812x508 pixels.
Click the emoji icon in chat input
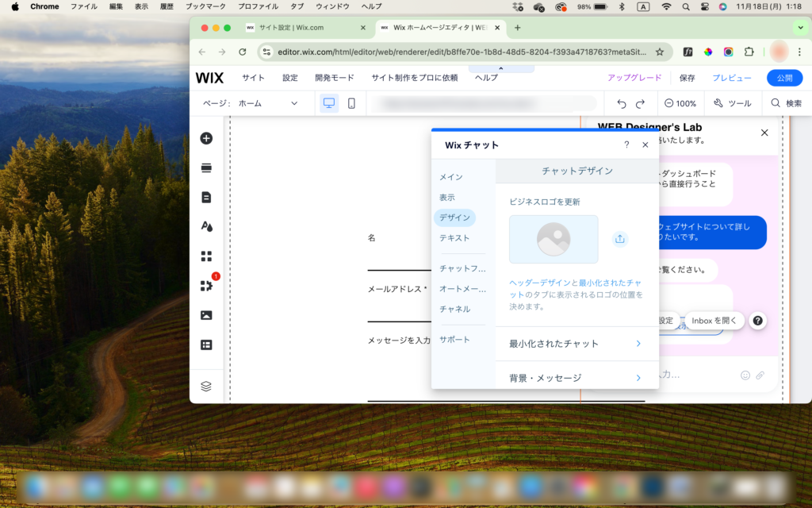(x=745, y=375)
